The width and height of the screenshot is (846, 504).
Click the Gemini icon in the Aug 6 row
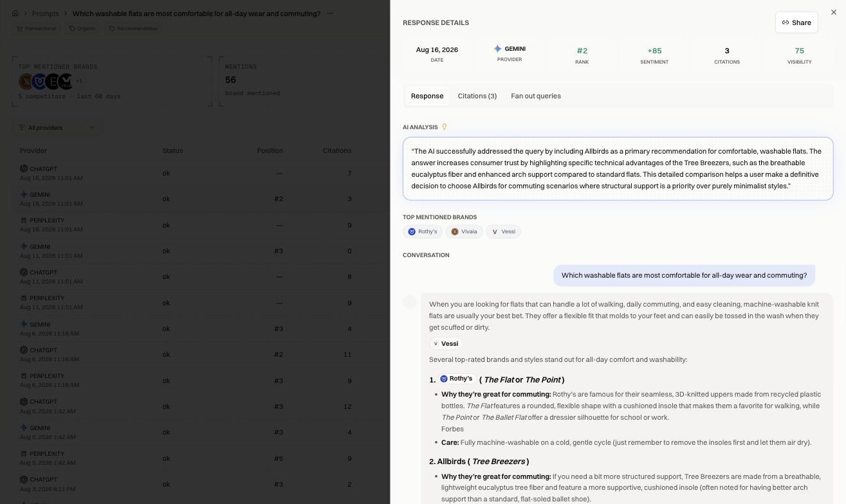pos(23,325)
